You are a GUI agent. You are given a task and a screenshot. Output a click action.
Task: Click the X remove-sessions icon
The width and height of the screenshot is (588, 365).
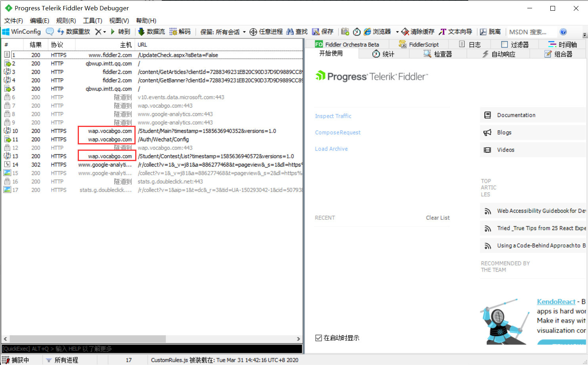(98, 32)
